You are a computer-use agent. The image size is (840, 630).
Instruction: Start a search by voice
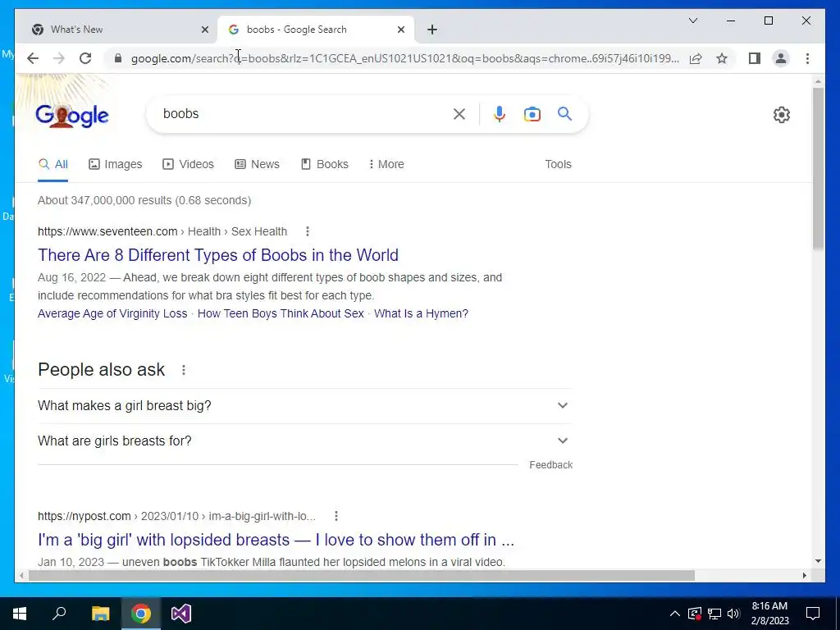tap(500, 113)
